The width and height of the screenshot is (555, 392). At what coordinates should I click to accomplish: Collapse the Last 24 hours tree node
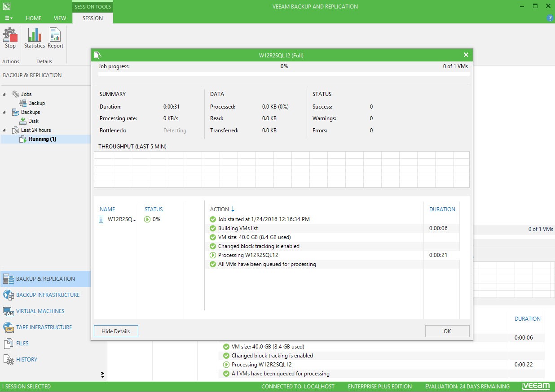tap(4, 130)
